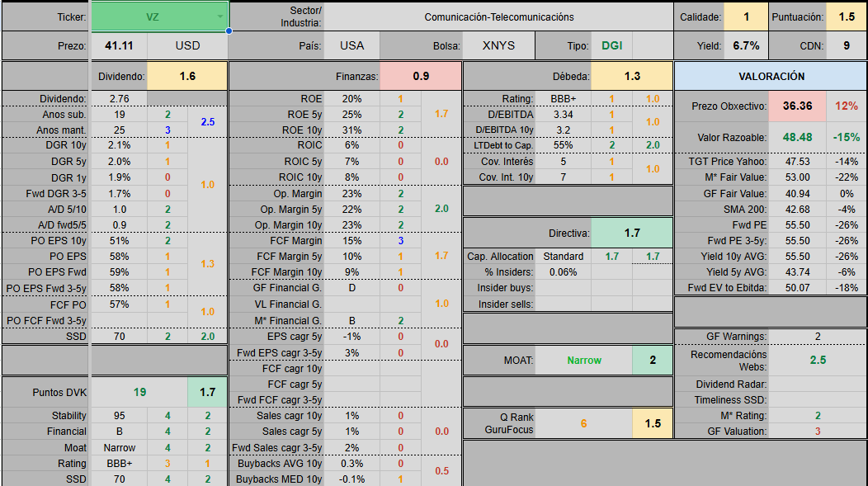
Task: Click the Tipo value DGI
Action: 611,45
